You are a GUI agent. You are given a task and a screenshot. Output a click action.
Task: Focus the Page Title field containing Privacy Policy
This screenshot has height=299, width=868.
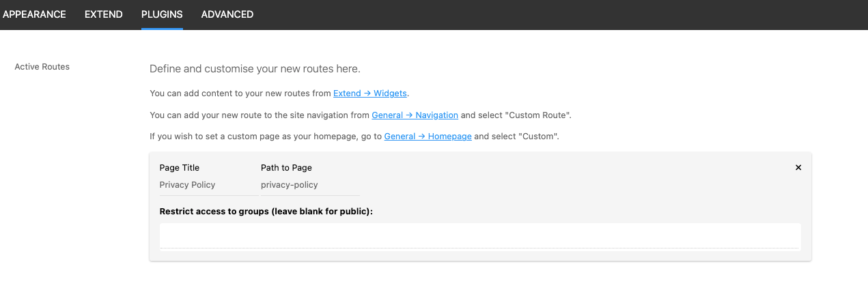tap(208, 185)
